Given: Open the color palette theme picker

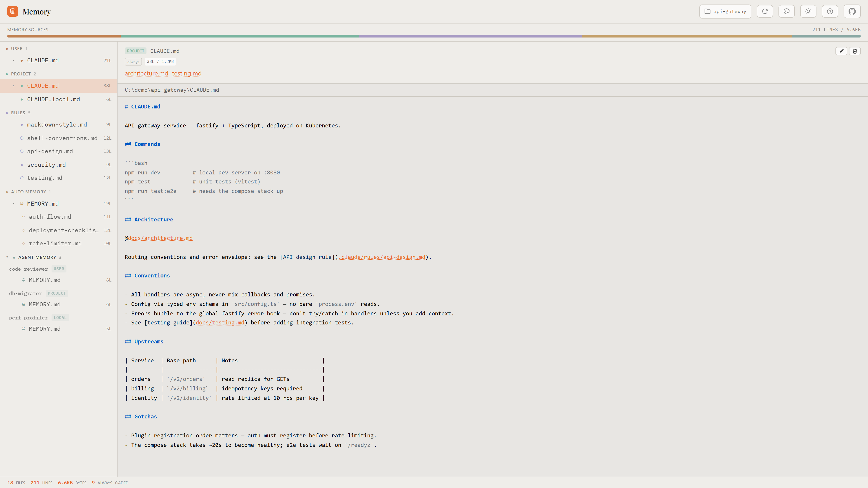Looking at the screenshot, I should pos(786,12).
